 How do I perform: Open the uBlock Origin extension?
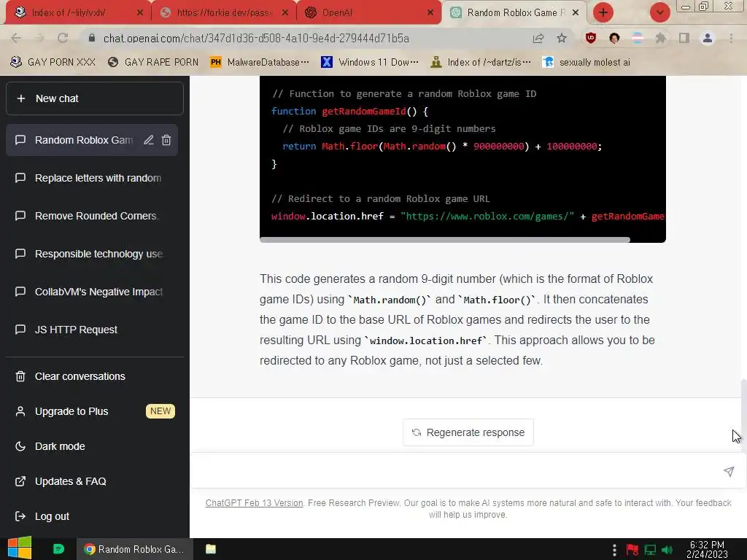(x=591, y=38)
